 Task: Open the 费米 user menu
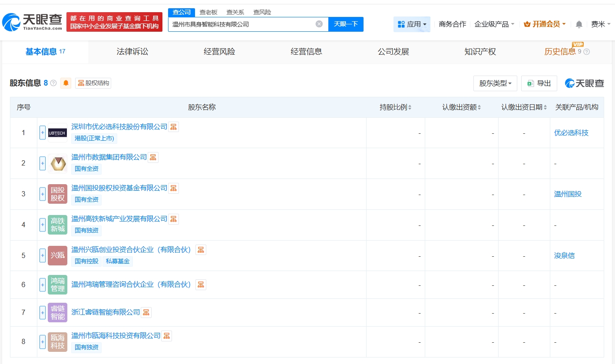click(601, 24)
